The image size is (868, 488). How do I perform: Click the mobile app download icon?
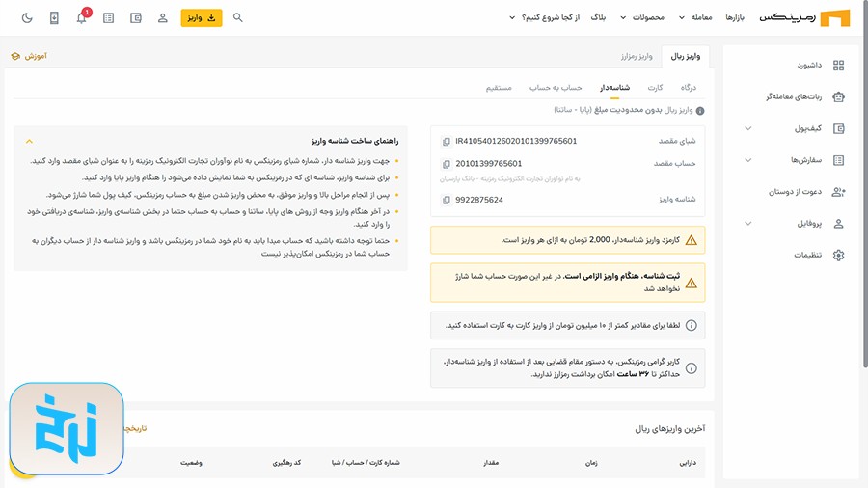click(x=54, y=18)
